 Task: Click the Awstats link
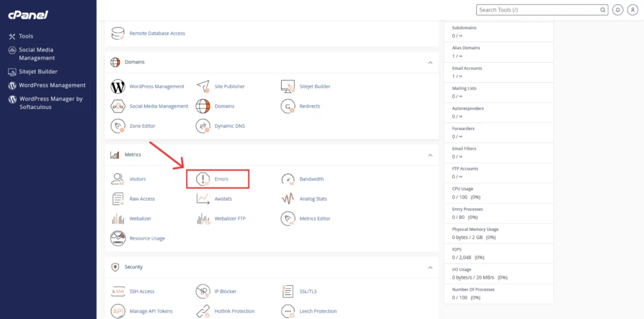pos(223,199)
